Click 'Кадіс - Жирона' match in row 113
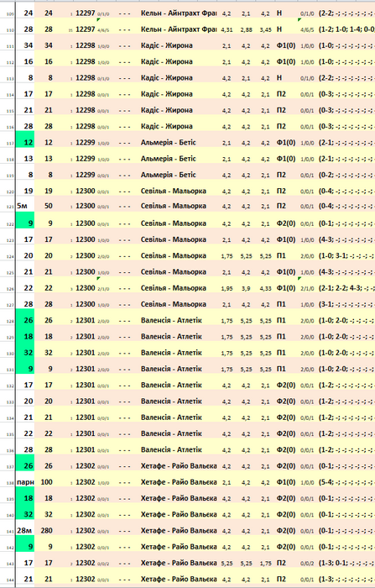 (x=167, y=77)
